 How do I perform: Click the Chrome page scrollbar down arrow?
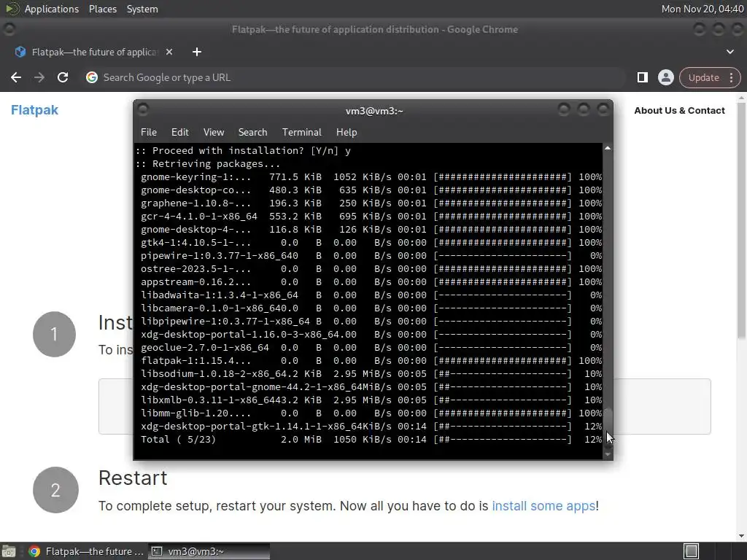(741, 536)
